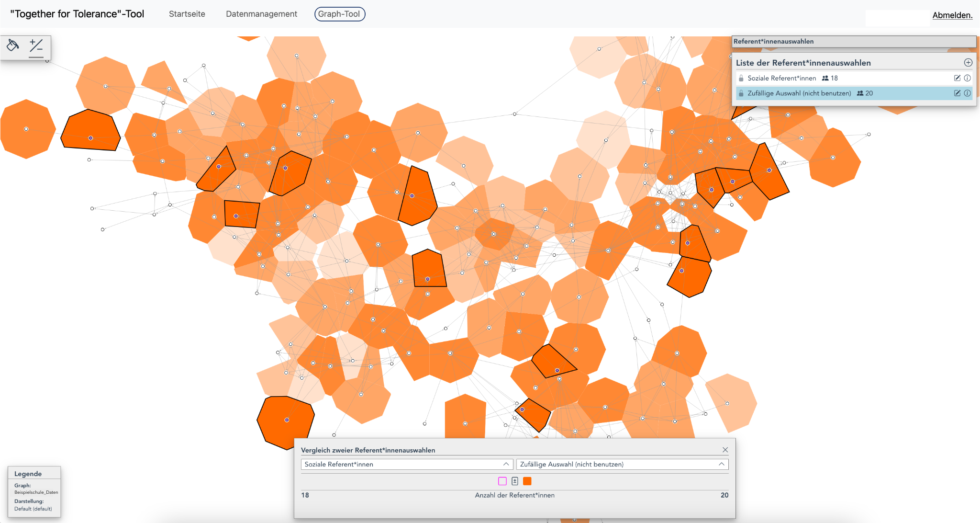Toggle lock on Soziale Referent*innen
Viewport: 980px width, 523px height.
[x=741, y=78]
